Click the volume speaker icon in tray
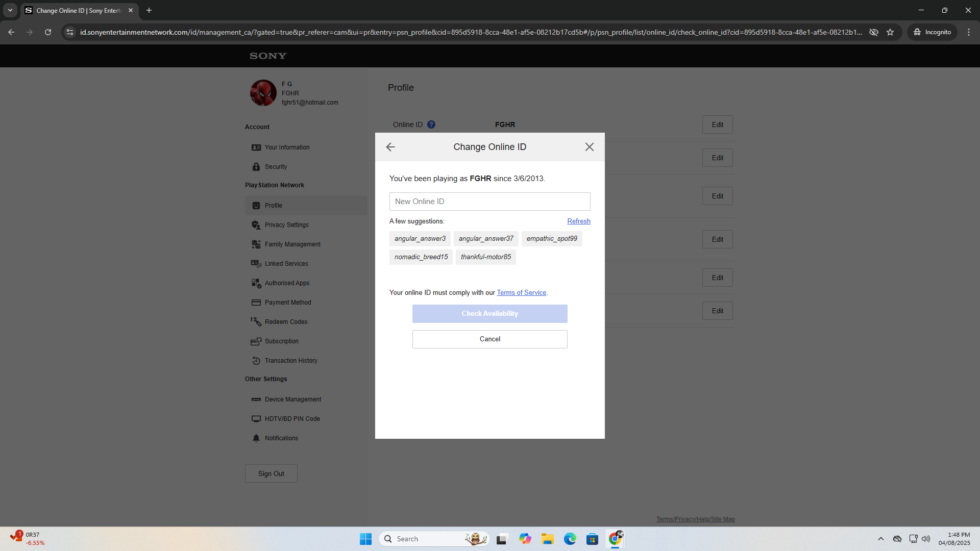 point(926,539)
